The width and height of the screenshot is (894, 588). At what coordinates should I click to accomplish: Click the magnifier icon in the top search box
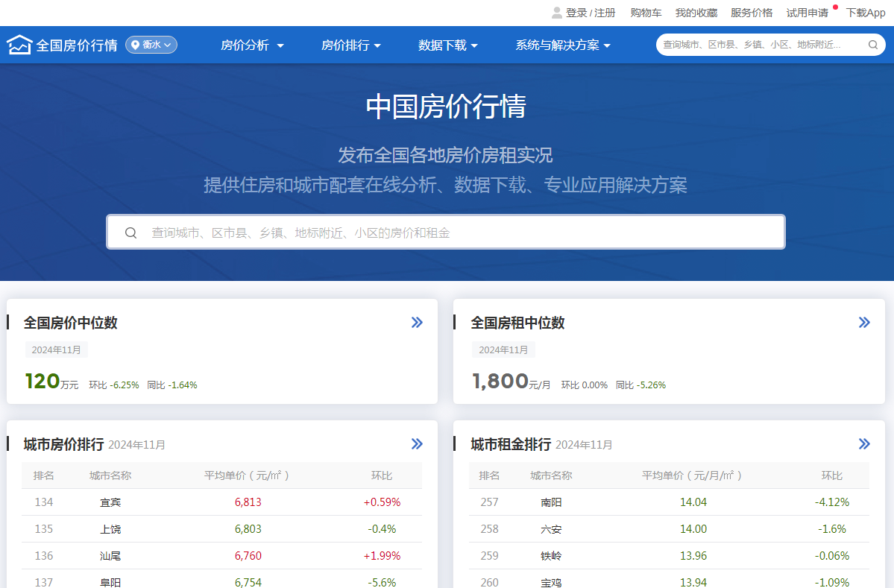[x=872, y=45]
